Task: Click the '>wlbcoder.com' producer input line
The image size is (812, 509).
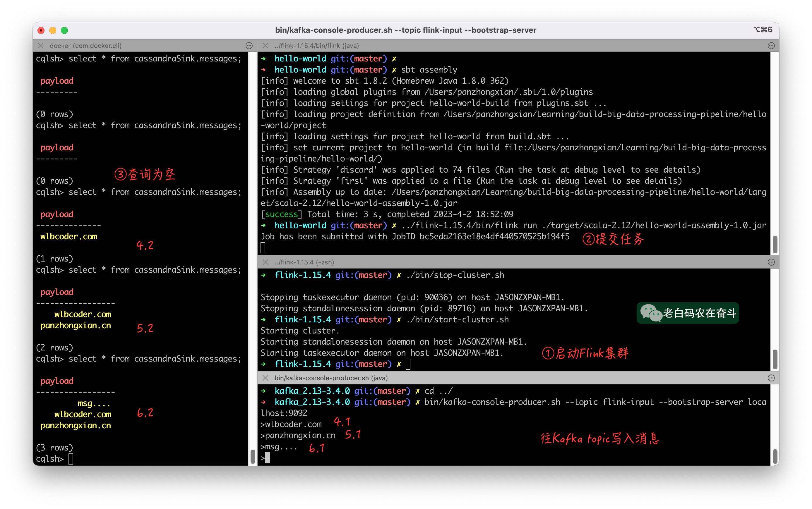Action: tap(291, 424)
